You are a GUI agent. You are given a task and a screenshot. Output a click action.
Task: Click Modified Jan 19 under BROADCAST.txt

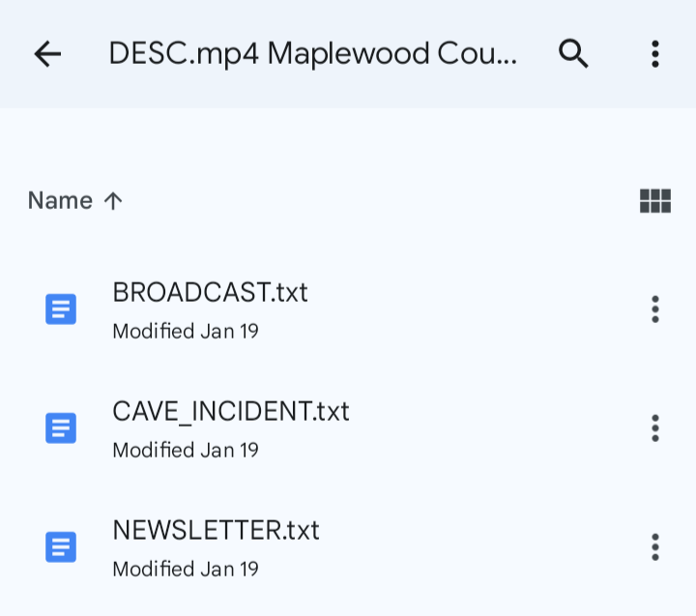(x=186, y=332)
